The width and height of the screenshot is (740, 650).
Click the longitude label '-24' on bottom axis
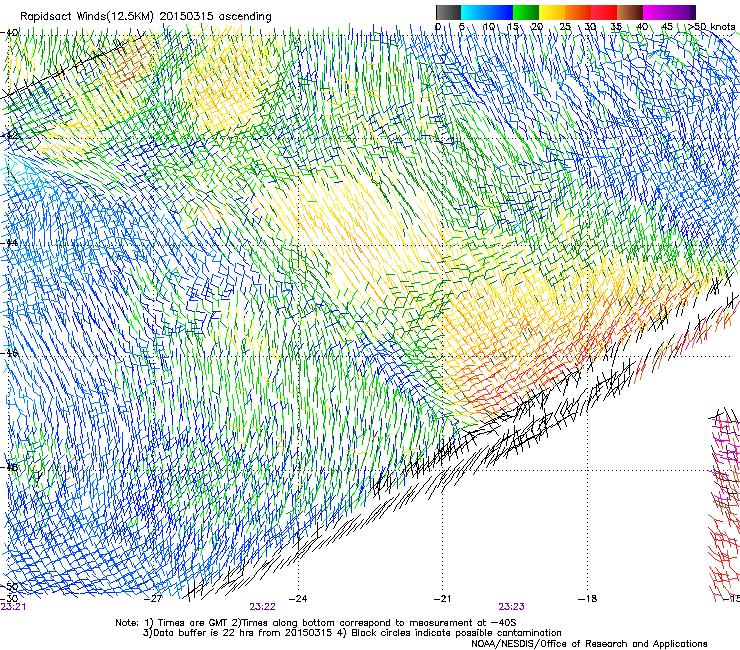tap(297, 599)
